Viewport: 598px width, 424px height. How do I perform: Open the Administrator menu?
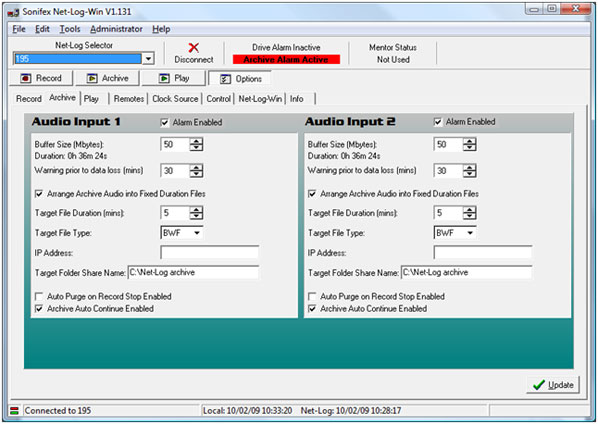[116, 29]
